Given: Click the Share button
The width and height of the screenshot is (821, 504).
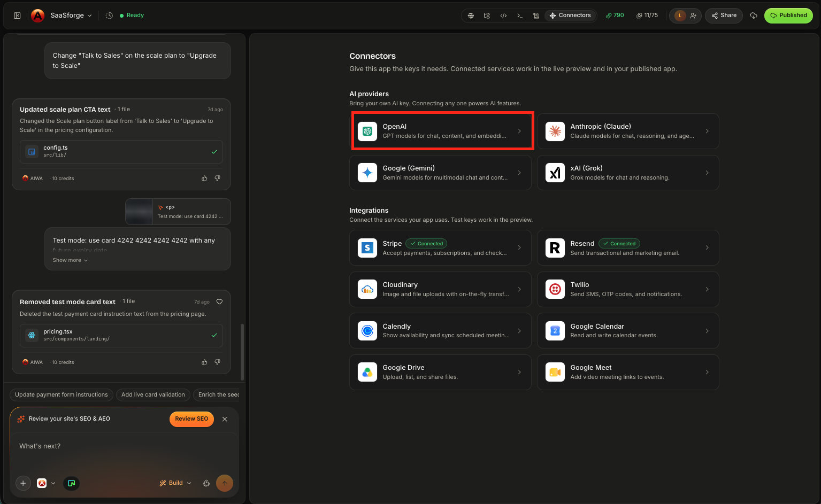Looking at the screenshot, I should click(x=724, y=15).
